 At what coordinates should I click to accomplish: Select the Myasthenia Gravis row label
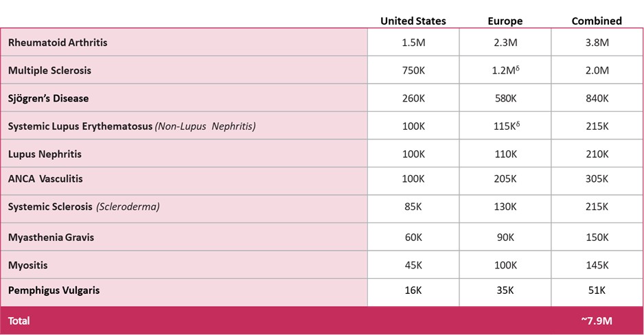tap(51, 238)
